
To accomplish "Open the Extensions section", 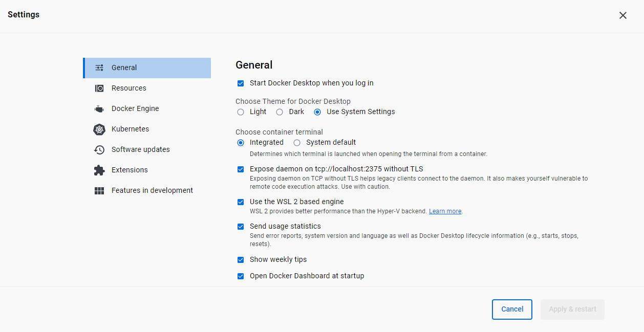I will pyautogui.click(x=147, y=170).
